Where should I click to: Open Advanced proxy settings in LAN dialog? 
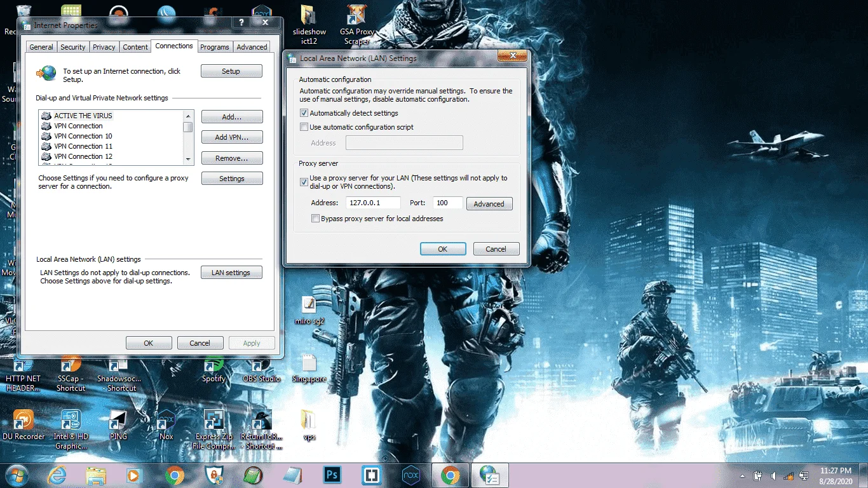pos(489,204)
